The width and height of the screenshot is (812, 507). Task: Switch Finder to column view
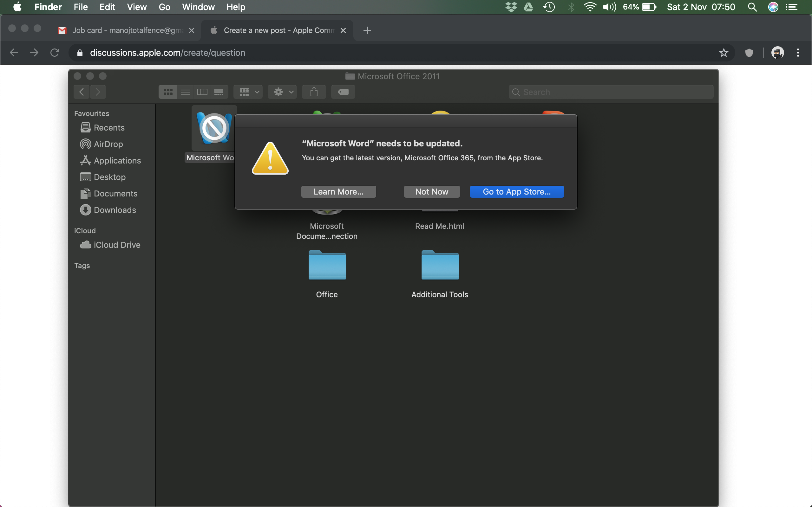(x=202, y=92)
